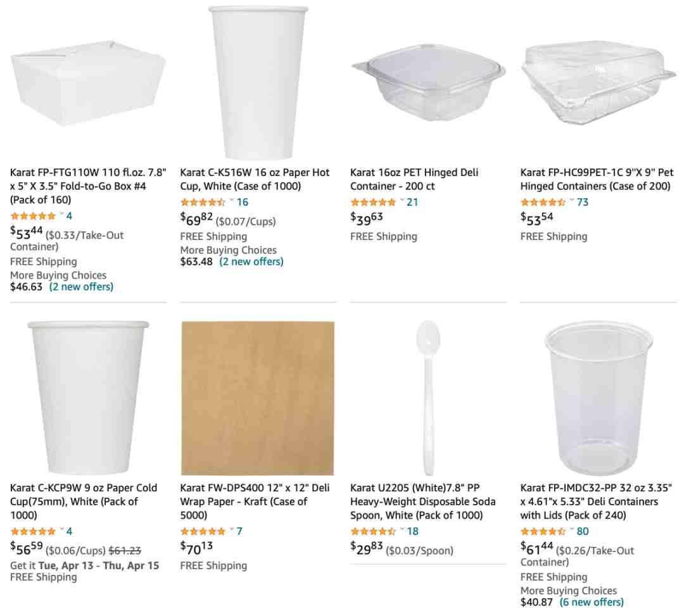
Task: Open the 9 oz Paper Cold Cup image
Action: pos(88,398)
